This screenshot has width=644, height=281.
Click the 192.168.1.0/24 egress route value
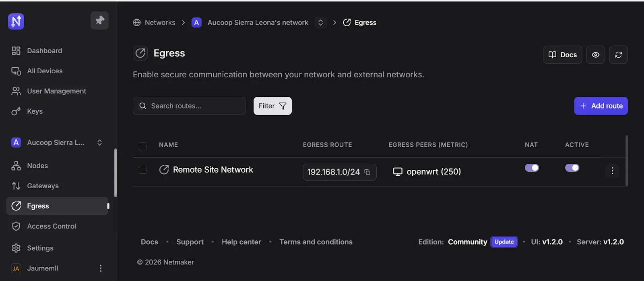click(x=333, y=172)
